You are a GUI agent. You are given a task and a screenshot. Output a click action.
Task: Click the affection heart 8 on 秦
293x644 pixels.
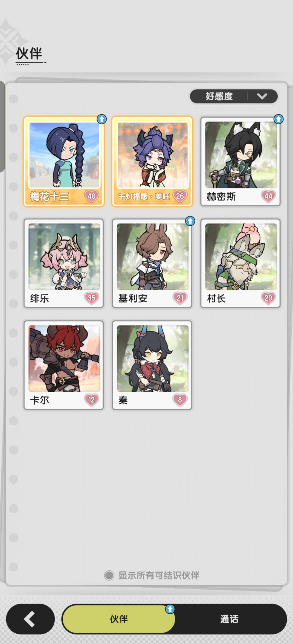[x=180, y=400]
